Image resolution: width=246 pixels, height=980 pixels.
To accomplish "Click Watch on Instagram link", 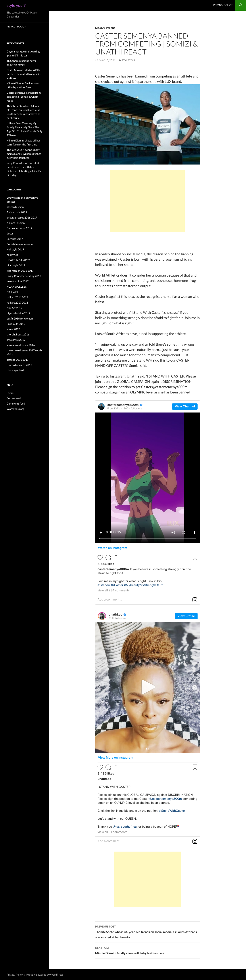I will [113, 548].
